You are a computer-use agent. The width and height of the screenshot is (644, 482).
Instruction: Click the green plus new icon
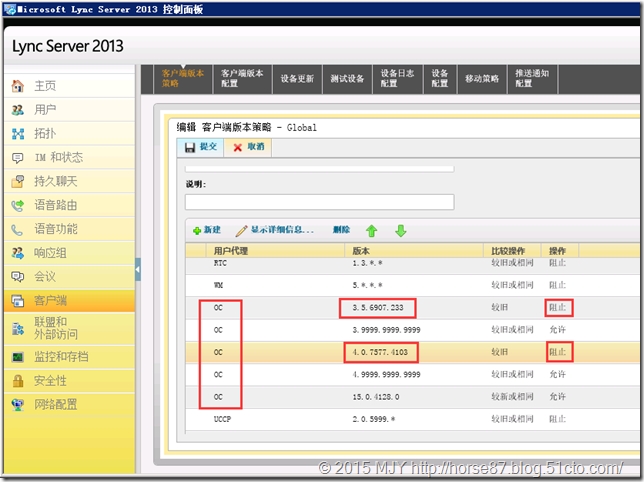pos(197,231)
